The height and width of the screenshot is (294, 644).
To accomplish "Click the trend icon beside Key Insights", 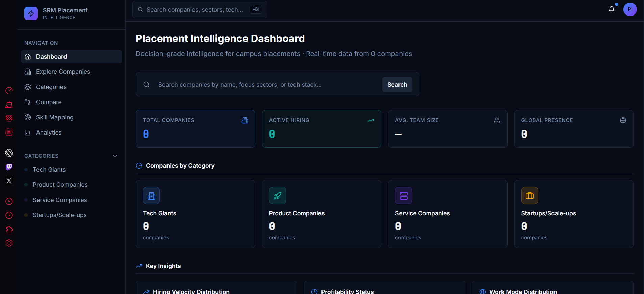I will 139,266.
